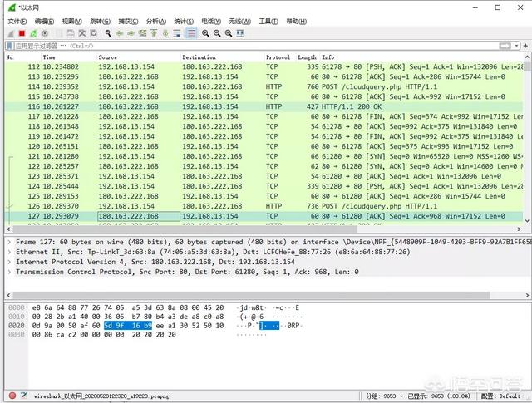
Task: Reset text zoom to normal size
Action: (x=229, y=33)
